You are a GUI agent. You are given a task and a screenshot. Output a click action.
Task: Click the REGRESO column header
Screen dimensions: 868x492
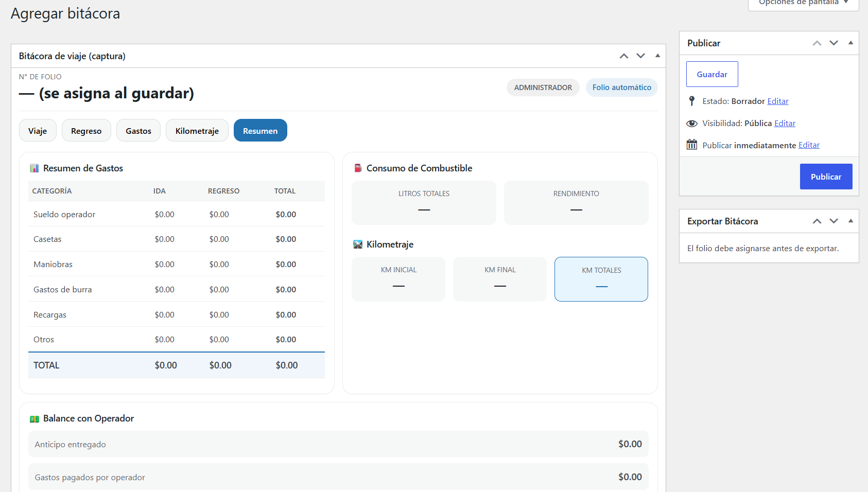223,191
